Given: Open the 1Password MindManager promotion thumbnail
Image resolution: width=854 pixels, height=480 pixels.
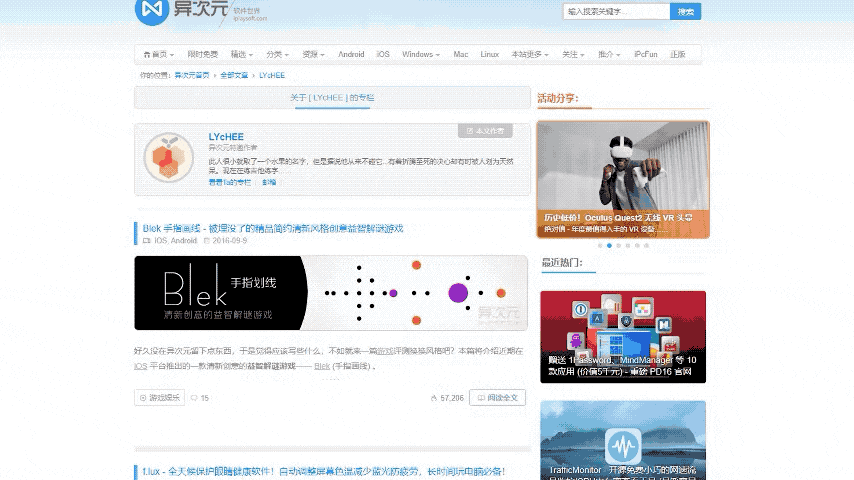Looking at the screenshot, I should coord(623,337).
